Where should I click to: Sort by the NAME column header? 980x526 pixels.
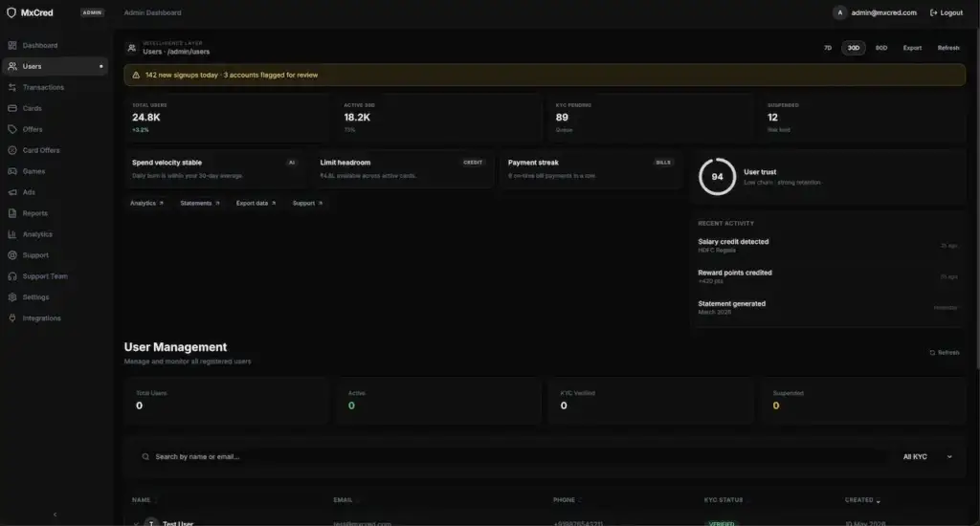click(144, 500)
